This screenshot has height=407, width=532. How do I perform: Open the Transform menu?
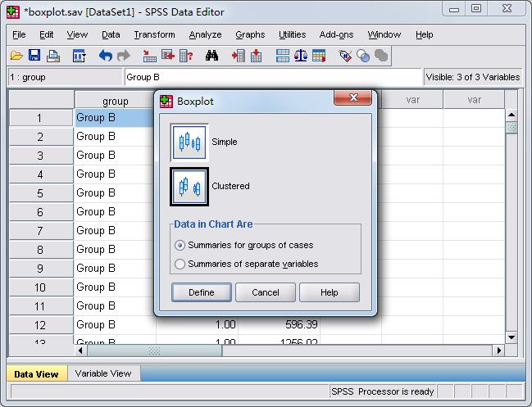(154, 34)
